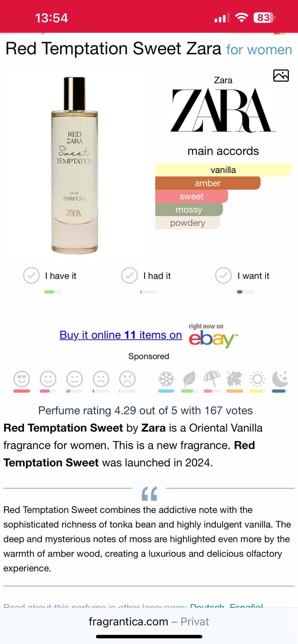Vote winter with the snowflake icon
This screenshot has height=644, width=298.
(x=166, y=379)
